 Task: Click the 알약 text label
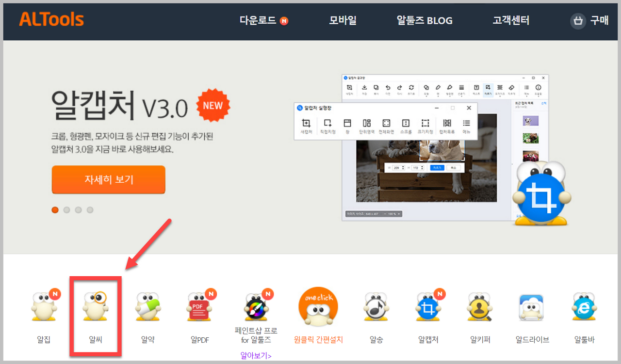(x=147, y=340)
